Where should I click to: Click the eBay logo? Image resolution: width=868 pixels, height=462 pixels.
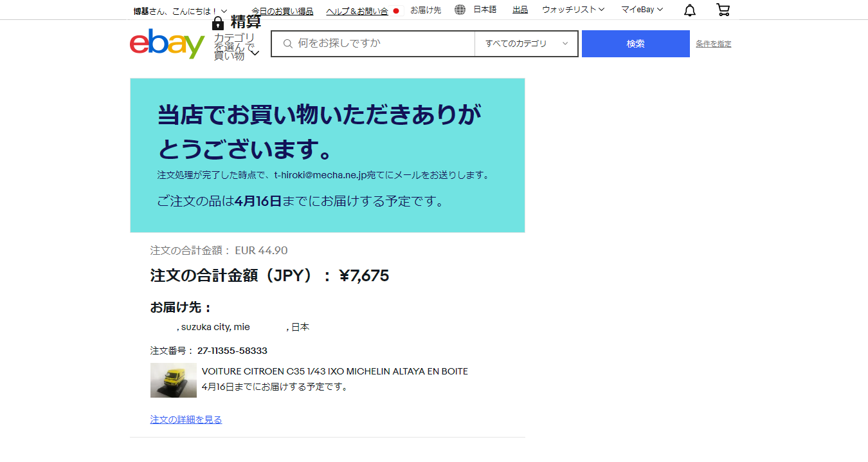[167, 44]
